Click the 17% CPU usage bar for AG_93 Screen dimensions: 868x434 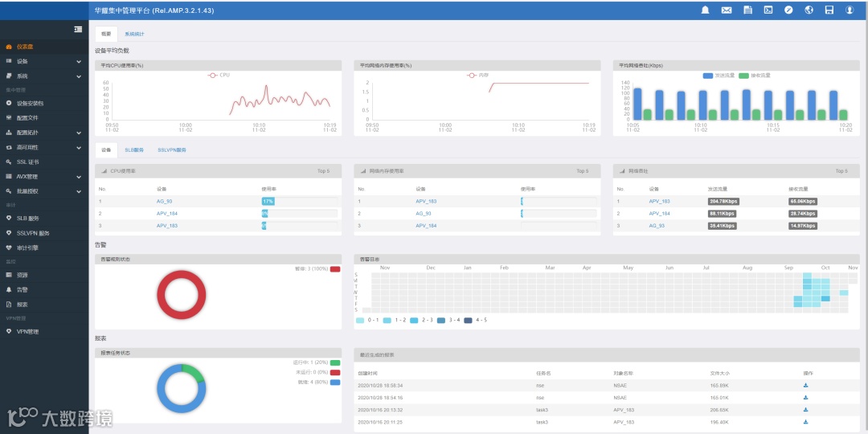tap(268, 201)
